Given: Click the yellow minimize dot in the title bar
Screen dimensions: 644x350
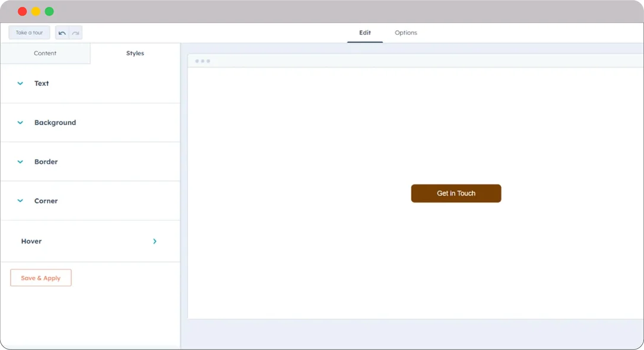Looking at the screenshot, I should [36, 11].
